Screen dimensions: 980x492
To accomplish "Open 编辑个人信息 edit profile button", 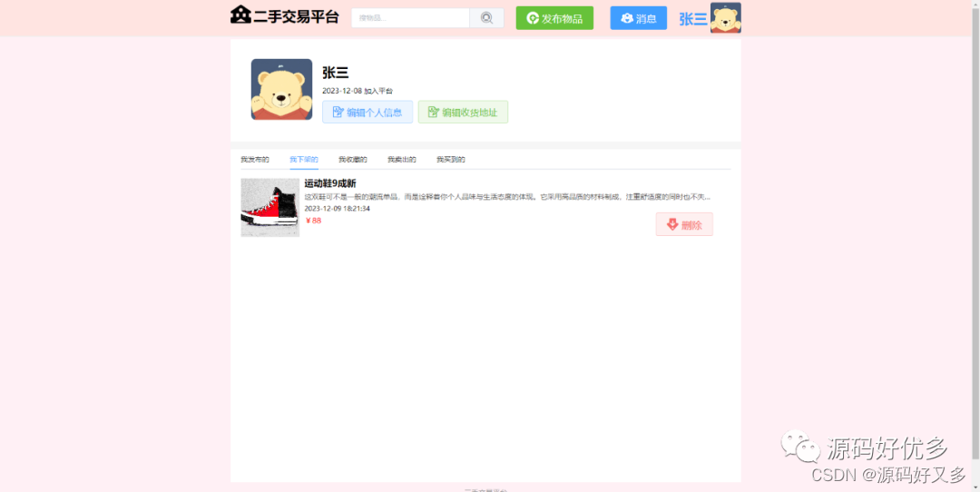I will click(x=367, y=112).
